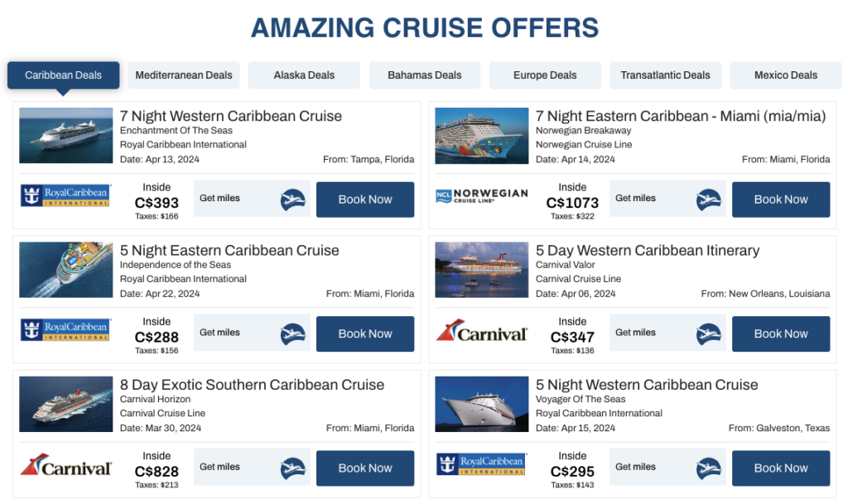This screenshot has height=504, width=848.
Task: Click Get miles for the Carnival Valor itinerary
Action: 635,332
